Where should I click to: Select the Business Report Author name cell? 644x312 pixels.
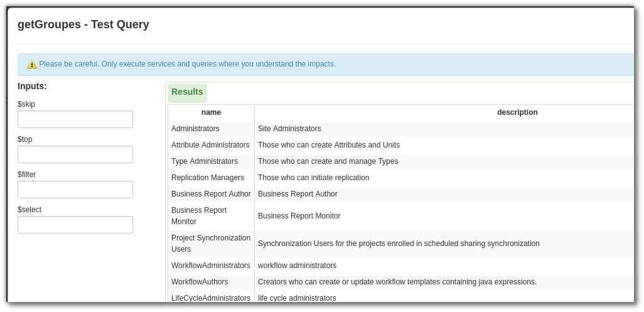pyautogui.click(x=211, y=194)
